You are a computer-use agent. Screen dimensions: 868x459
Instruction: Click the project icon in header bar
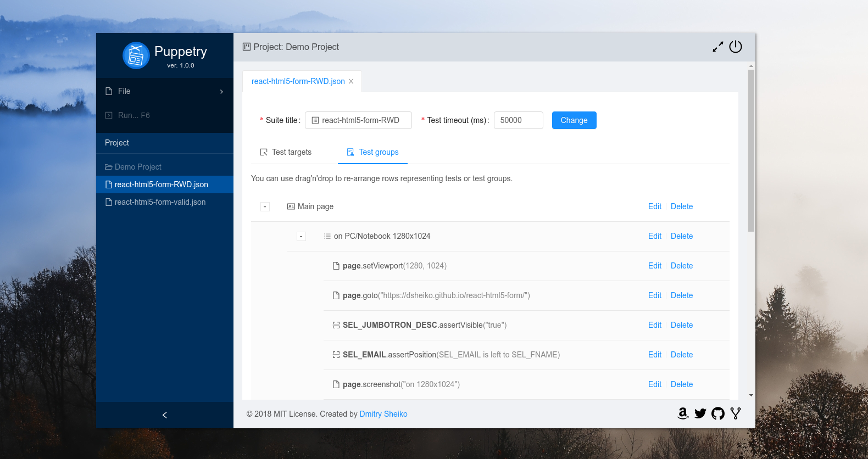[247, 47]
